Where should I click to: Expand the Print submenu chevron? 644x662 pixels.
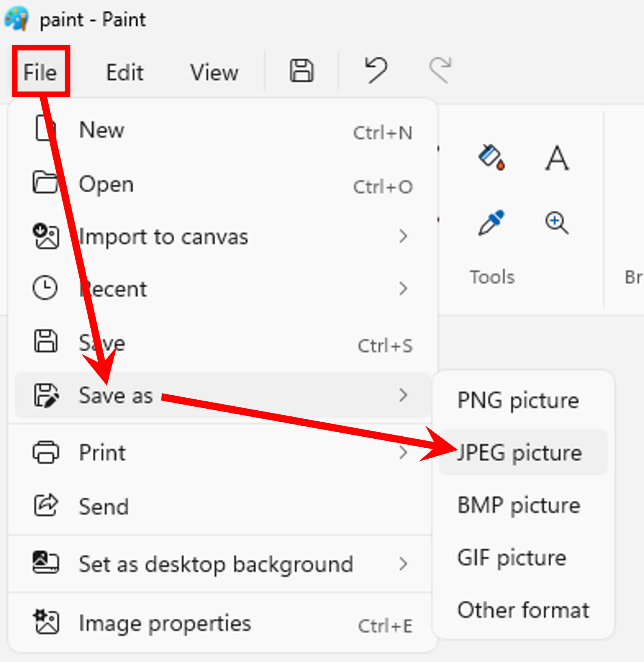coord(403,452)
